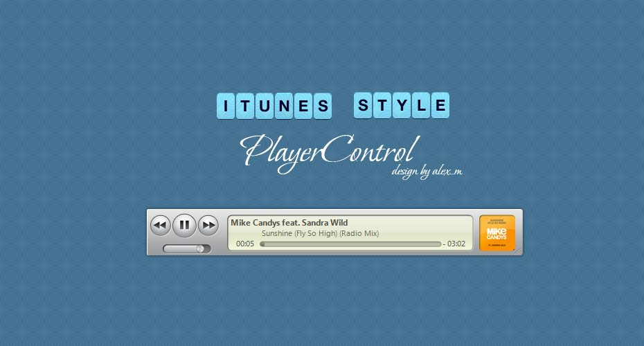Click the resize grip at player corner
The width and height of the screenshot is (644, 346).
[x=519, y=251]
